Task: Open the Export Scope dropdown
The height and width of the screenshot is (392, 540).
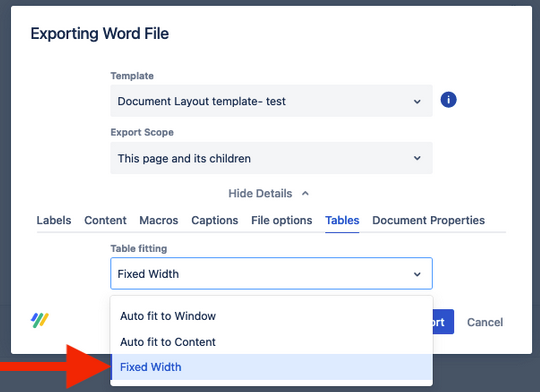Action: (x=271, y=158)
